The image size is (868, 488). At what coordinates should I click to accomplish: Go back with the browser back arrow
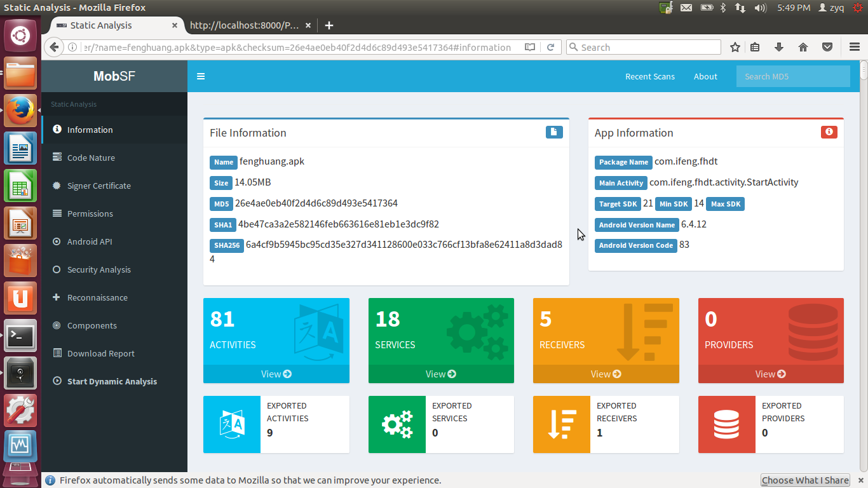(54, 47)
